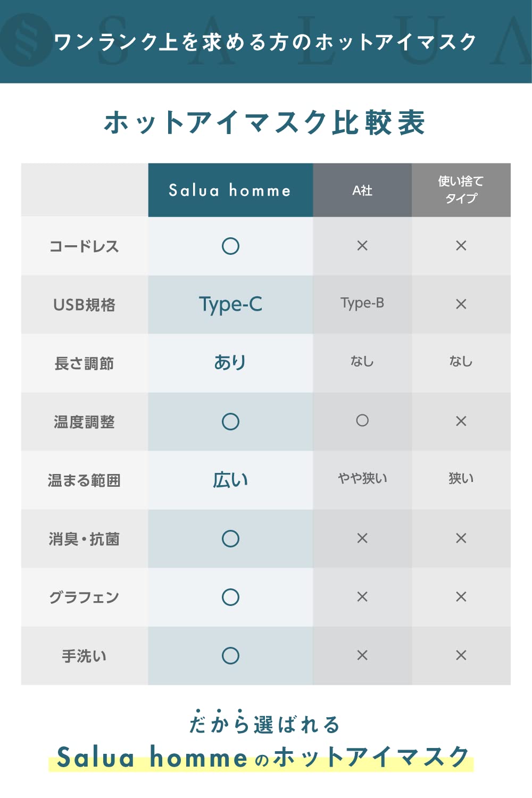Click the あり cell in the 長さ調節 row
The width and height of the screenshot is (532, 798).
click(x=230, y=362)
